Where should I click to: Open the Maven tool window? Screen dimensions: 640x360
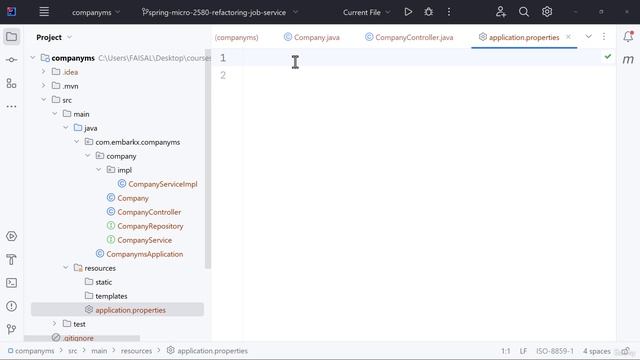tap(628, 60)
